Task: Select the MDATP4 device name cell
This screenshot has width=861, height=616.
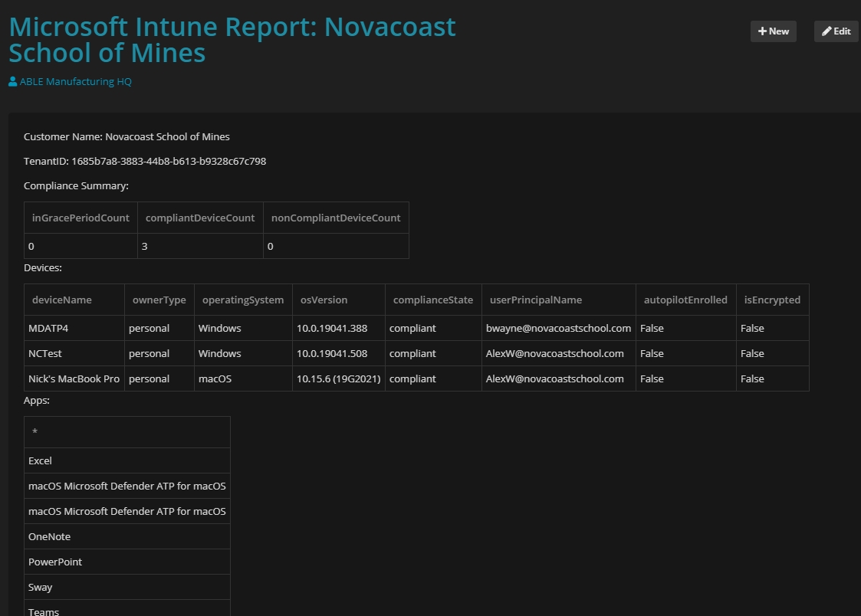Action: pos(74,328)
